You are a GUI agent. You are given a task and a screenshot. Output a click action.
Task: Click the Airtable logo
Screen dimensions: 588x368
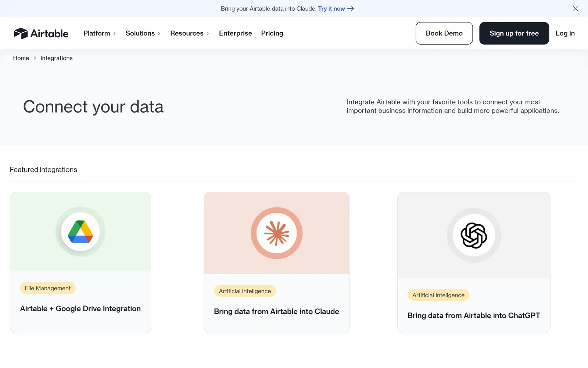[x=41, y=33]
